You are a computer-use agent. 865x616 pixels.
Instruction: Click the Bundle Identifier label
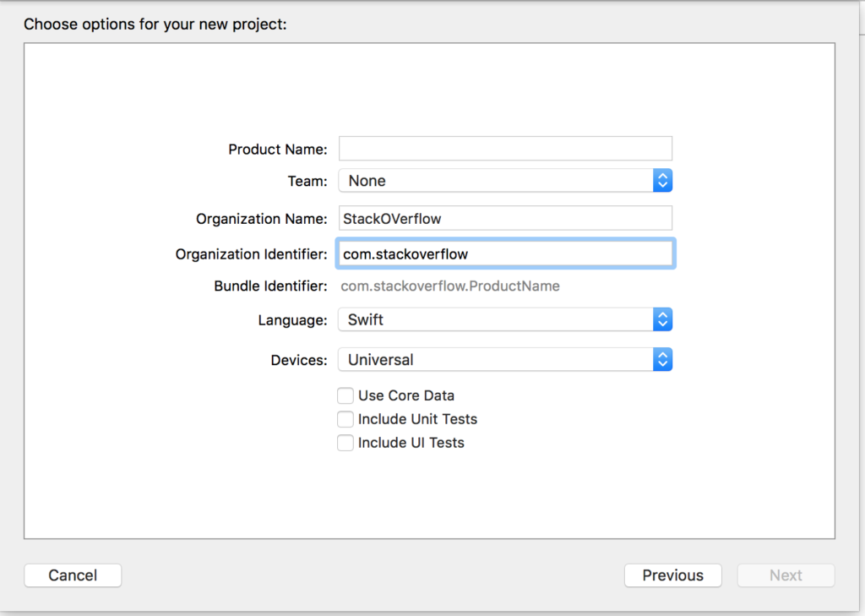pos(270,286)
